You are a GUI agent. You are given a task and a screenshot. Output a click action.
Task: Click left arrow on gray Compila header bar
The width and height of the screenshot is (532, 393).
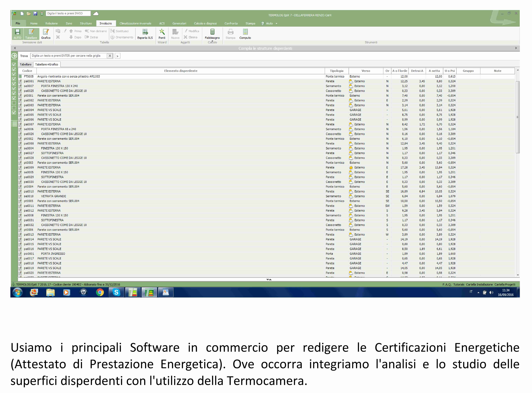(15, 48)
